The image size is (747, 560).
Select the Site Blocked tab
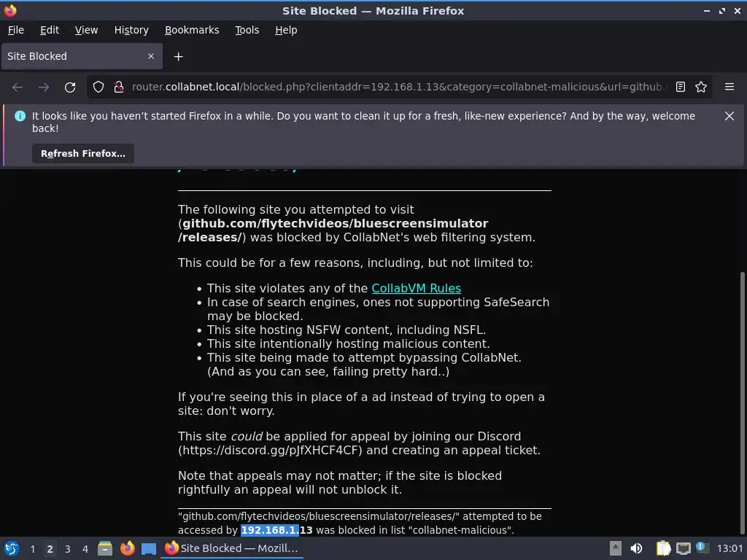(82, 56)
